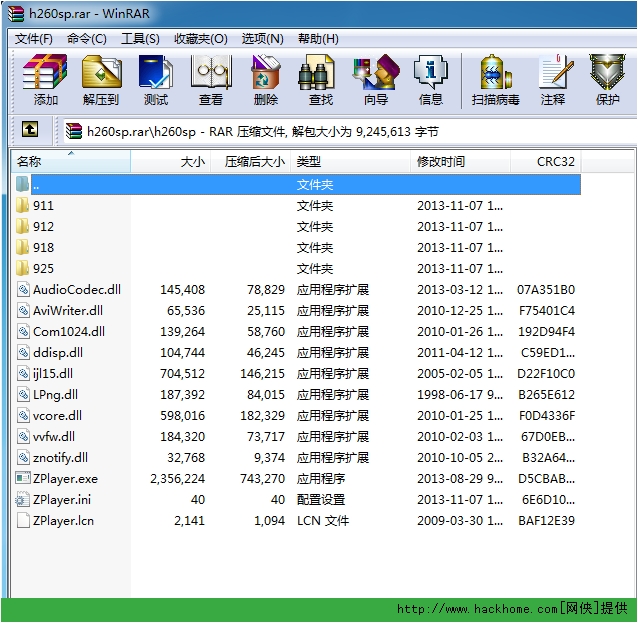Click type LCN 文件 cell
Image resolution: width=638 pixels, height=623 pixels.
(323, 520)
